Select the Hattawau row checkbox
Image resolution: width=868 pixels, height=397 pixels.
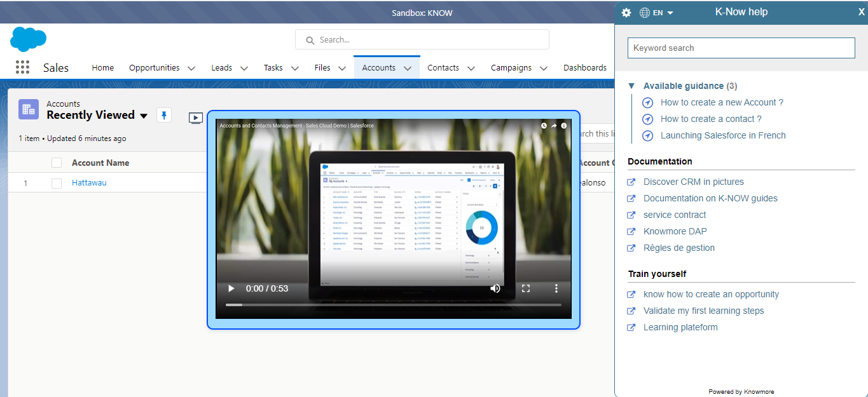point(56,182)
